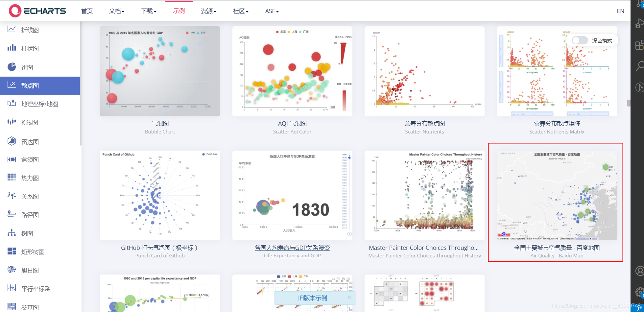
Task: Open the search icon in right sidebar
Action: [639, 66]
